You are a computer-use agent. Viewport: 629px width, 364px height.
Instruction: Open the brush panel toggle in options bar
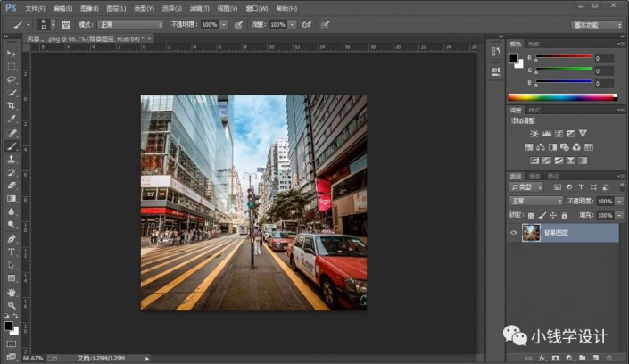(x=66, y=25)
